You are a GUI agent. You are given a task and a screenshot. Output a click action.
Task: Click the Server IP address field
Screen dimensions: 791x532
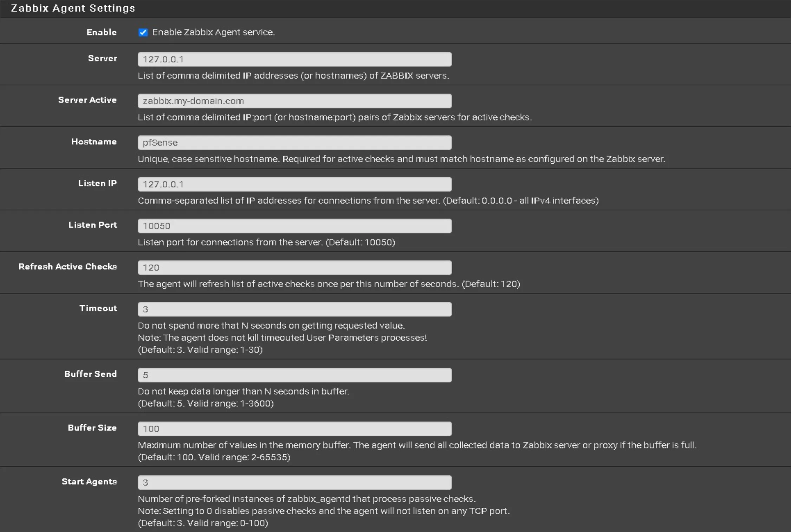294,59
